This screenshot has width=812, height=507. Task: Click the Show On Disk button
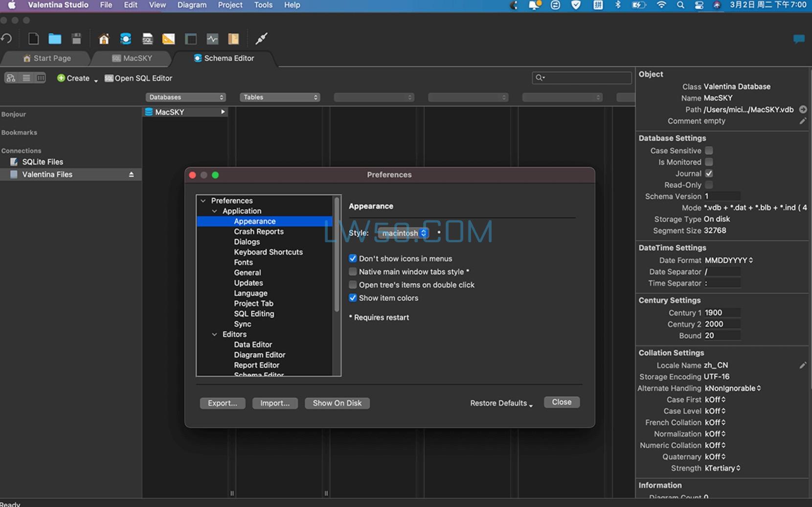coord(337,403)
